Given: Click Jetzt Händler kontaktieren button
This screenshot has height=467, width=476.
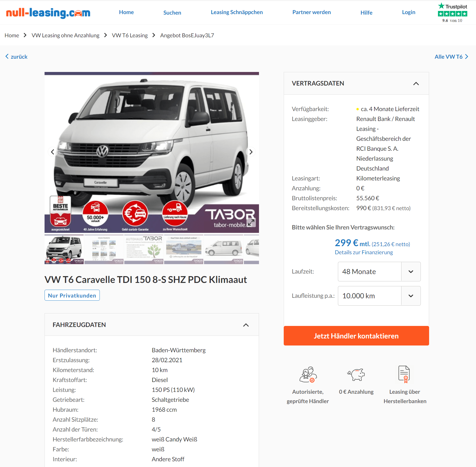Looking at the screenshot, I should coord(356,336).
